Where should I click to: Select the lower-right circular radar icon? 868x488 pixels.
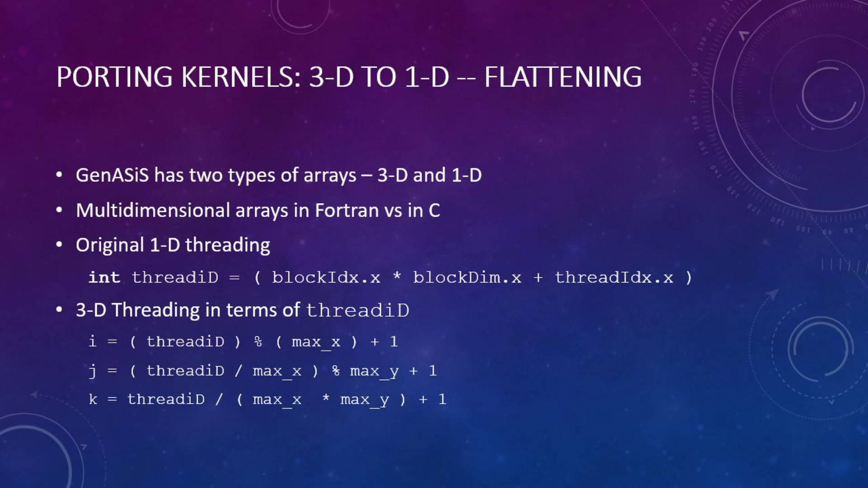tap(816, 352)
